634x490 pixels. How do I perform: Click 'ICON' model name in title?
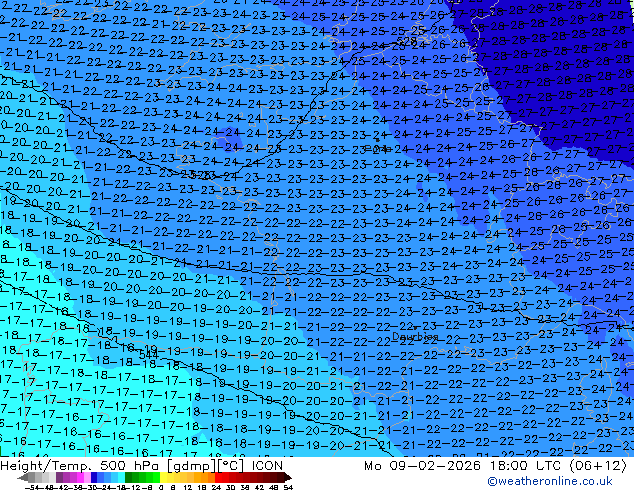pos(267,466)
